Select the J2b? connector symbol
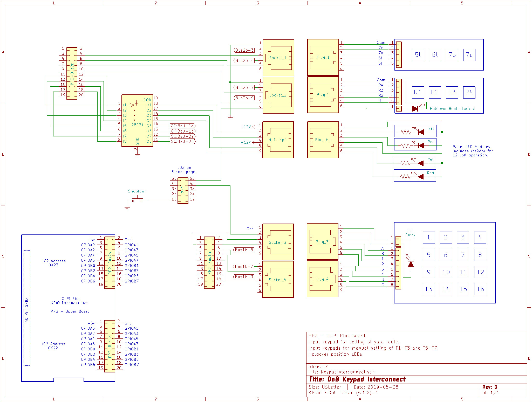The height and width of the screenshot is (402, 532). [x=183, y=191]
